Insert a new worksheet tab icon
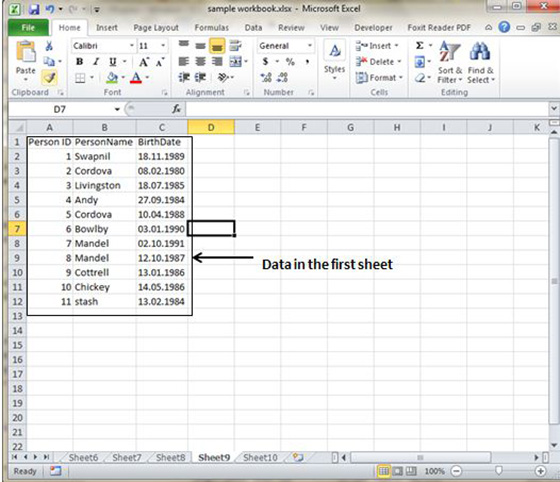The height and width of the screenshot is (482, 560). (298, 457)
